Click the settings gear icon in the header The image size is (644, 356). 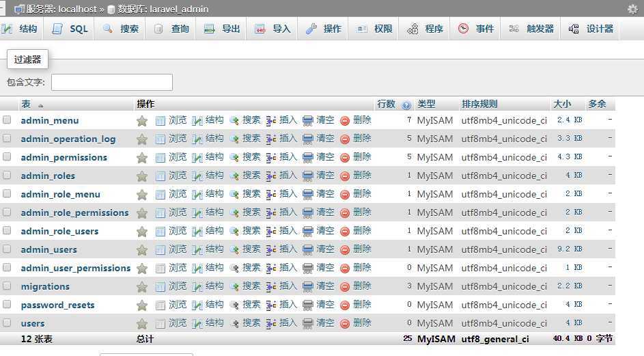coord(633,9)
